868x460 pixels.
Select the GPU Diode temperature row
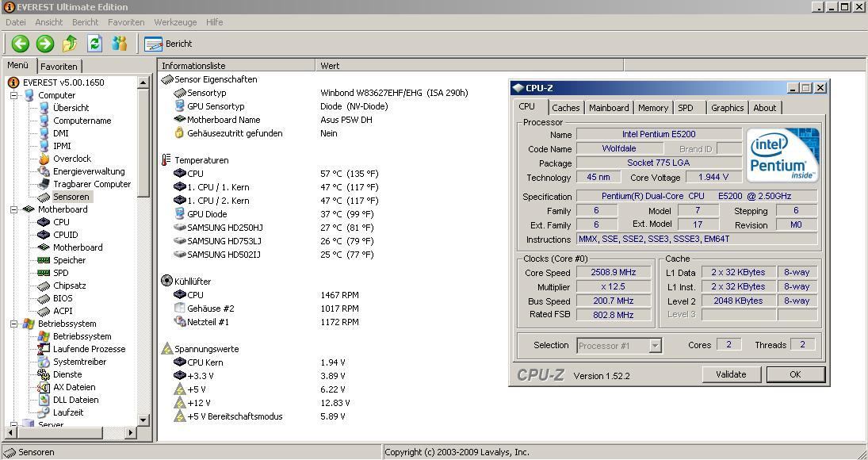tap(201, 214)
